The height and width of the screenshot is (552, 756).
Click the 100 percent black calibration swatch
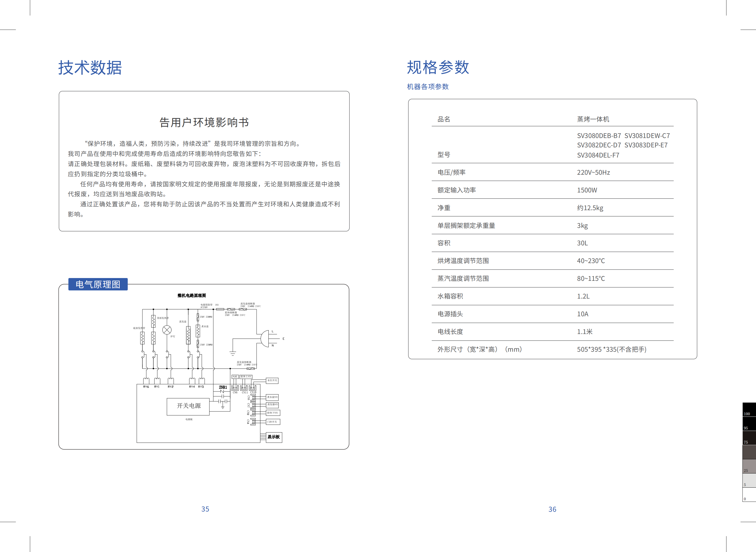pyautogui.click(x=749, y=409)
